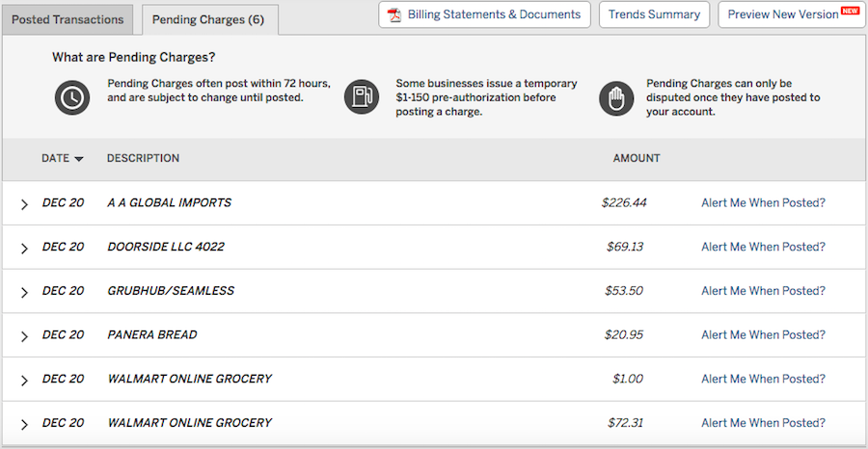Expand the $72.31 Walmart Online Grocery row

(x=24, y=425)
